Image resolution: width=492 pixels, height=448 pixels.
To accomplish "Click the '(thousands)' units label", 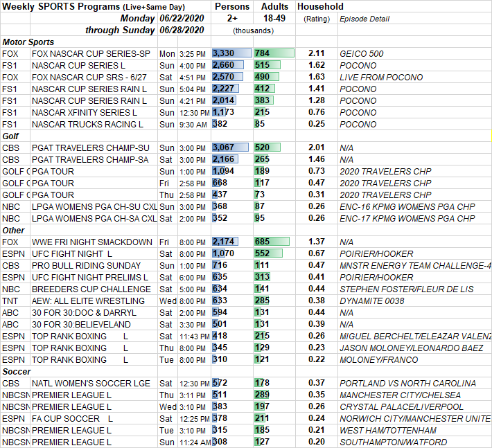I will point(253,30).
